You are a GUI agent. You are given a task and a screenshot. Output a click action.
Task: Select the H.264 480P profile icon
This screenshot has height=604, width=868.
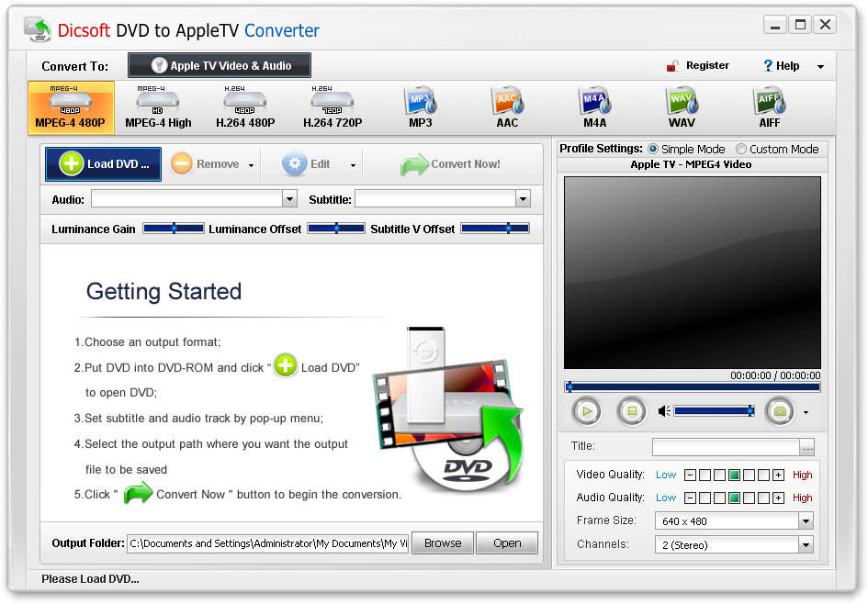pyautogui.click(x=245, y=108)
